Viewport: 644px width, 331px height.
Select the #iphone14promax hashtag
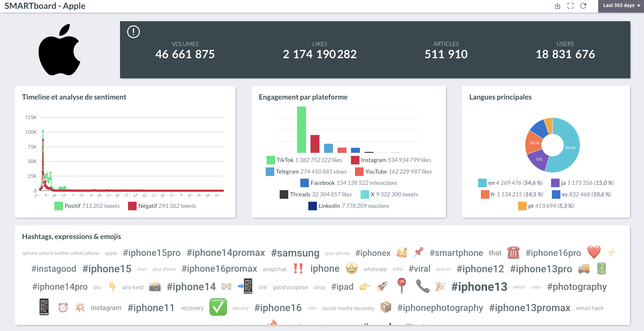226,253
